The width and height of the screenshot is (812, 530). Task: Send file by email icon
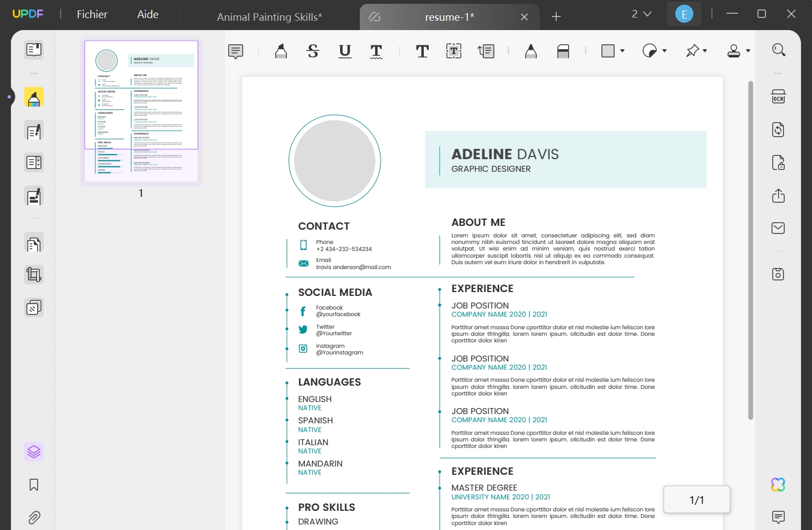point(779,228)
